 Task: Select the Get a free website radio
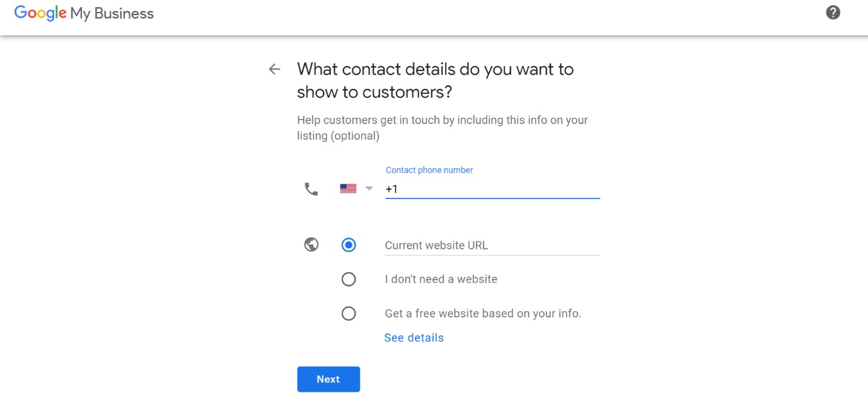(x=349, y=313)
